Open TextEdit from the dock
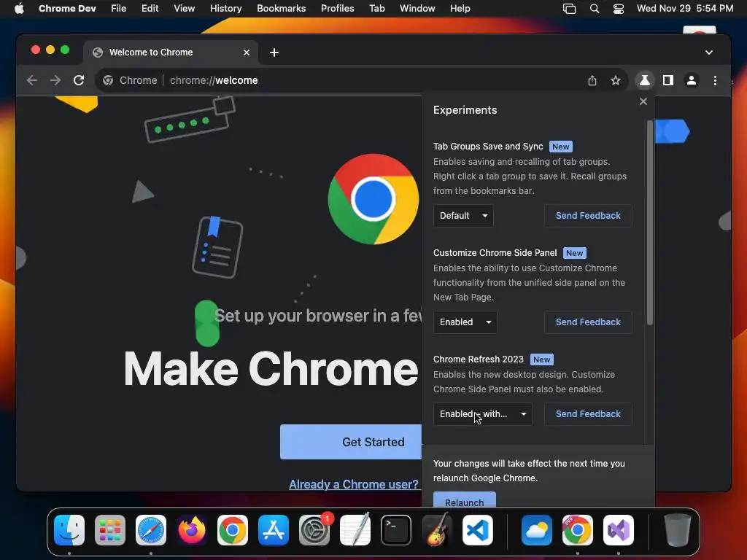The height and width of the screenshot is (560, 747). point(355,530)
